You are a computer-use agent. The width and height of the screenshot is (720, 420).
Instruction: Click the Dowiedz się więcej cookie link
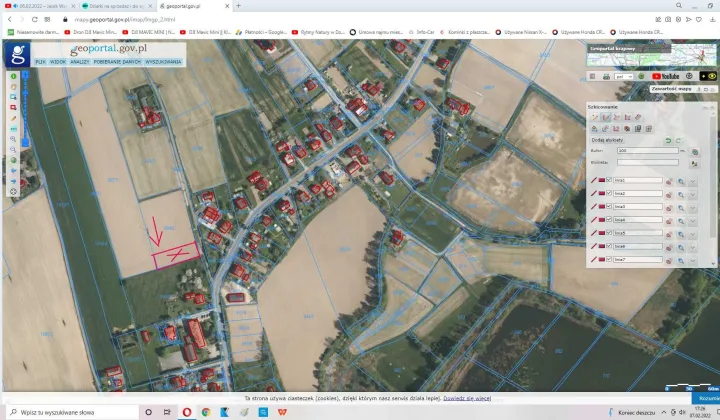467,398
